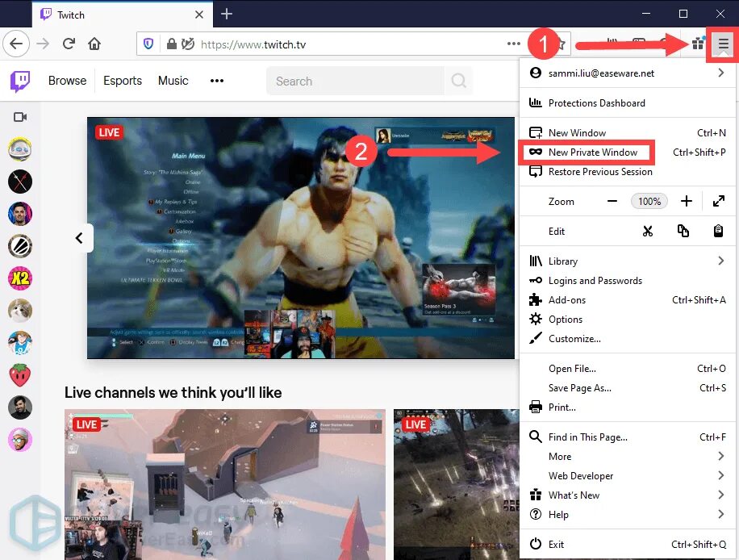Go back with the back arrow button
Image resolution: width=739 pixels, height=560 pixels.
coord(16,44)
